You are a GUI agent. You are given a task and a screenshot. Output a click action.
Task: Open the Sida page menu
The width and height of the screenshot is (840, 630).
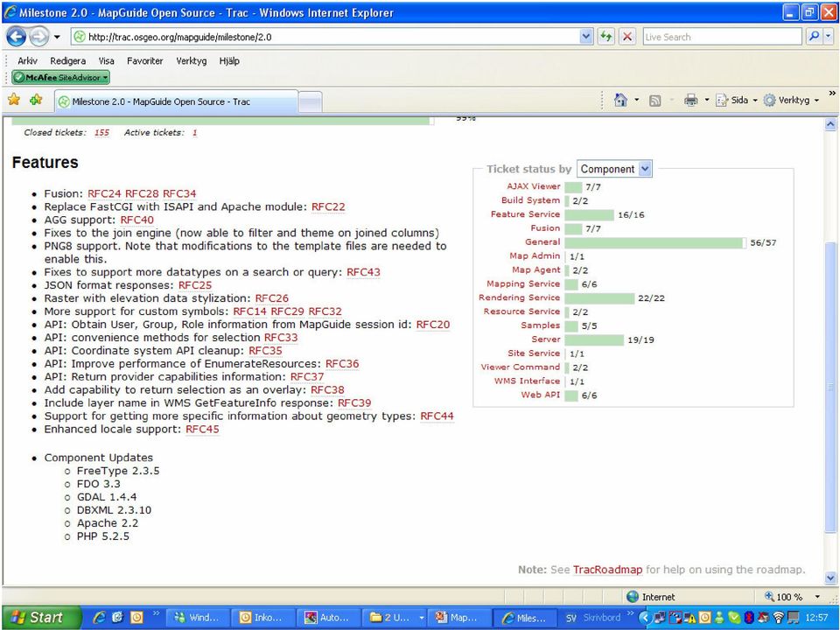pos(737,100)
